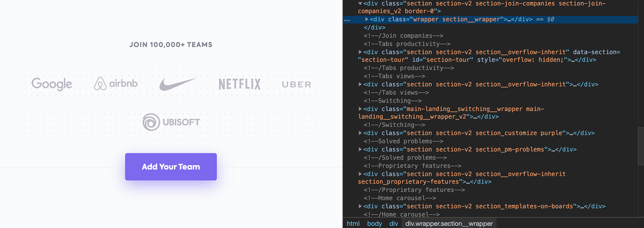Select the opening Tabs views comment
The width and height of the screenshot is (644, 228).
click(x=394, y=76)
